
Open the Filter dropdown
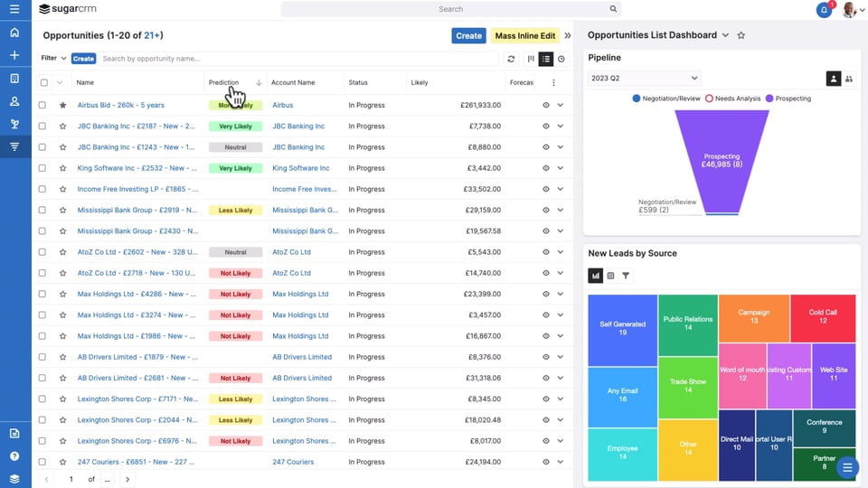coord(53,58)
